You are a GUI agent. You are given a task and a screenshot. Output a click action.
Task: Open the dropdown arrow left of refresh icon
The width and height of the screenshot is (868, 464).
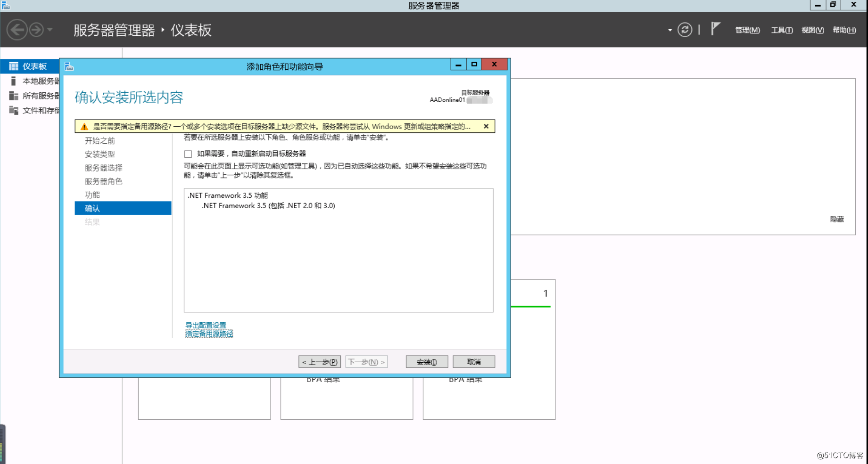point(670,30)
